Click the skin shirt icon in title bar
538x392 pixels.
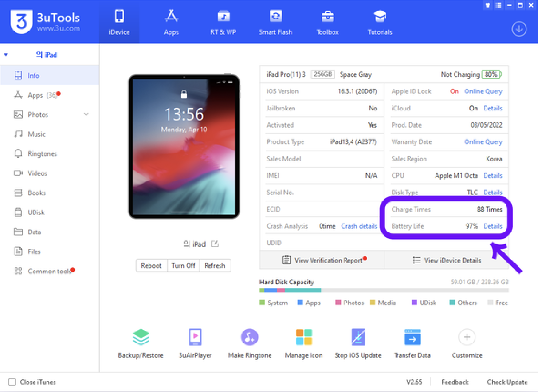[x=488, y=5]
